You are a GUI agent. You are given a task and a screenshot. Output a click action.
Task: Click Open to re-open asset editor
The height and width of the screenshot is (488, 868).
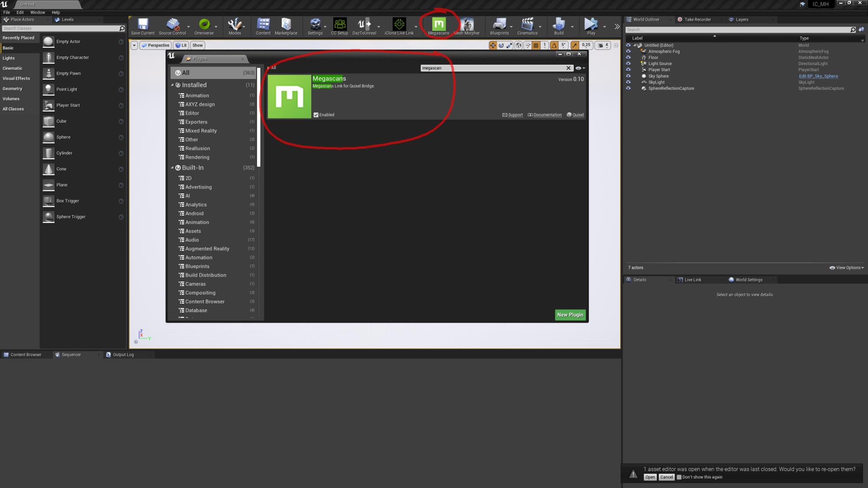[650, 477]
